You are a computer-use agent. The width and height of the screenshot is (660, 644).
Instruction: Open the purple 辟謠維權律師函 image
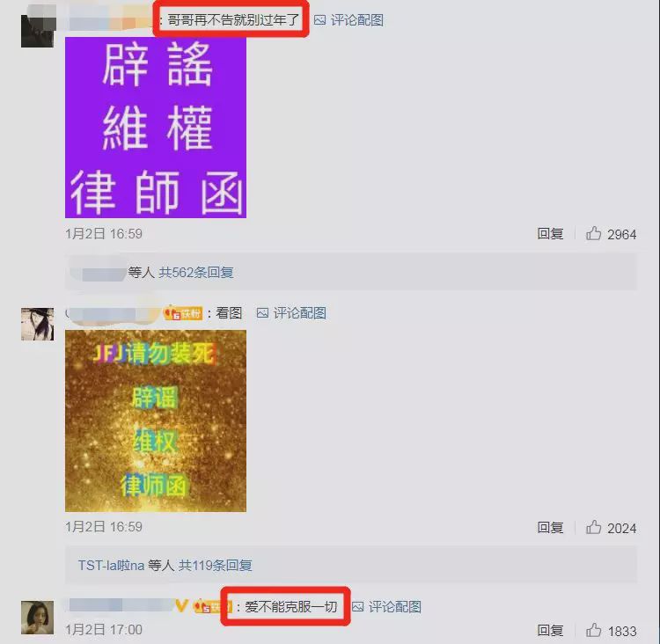(156, 128)
